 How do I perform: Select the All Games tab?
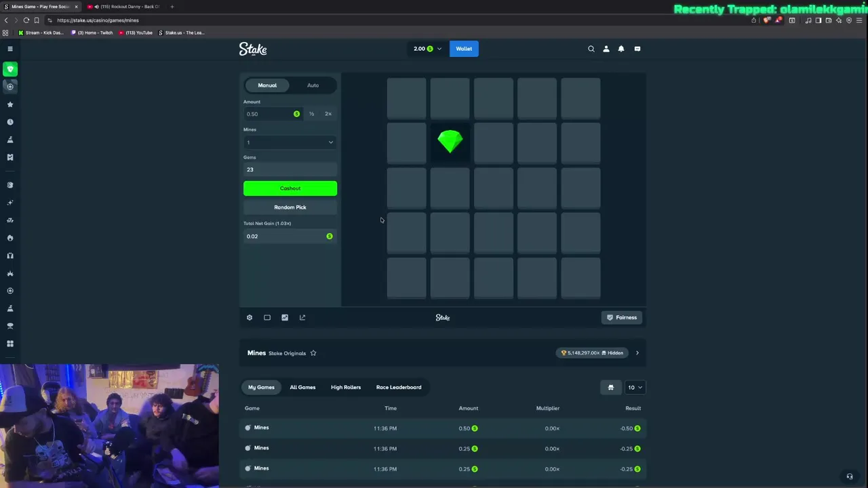click(302, 388)
